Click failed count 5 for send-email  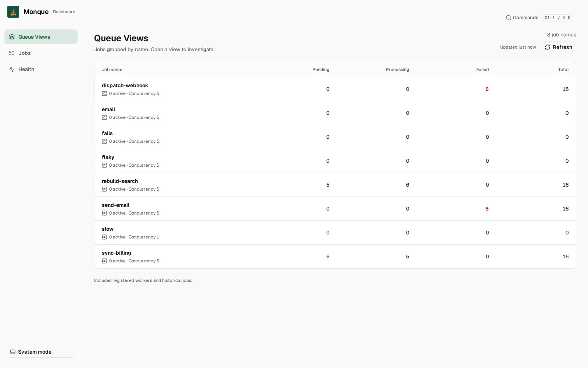(x=487, y=209)
